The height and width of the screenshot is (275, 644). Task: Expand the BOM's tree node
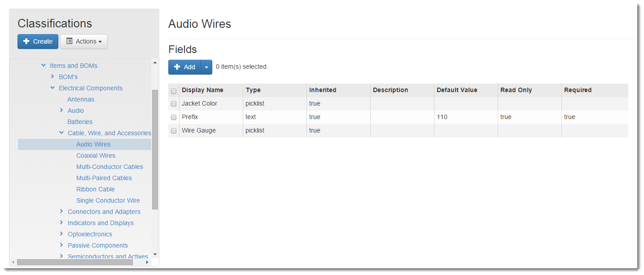53,77
